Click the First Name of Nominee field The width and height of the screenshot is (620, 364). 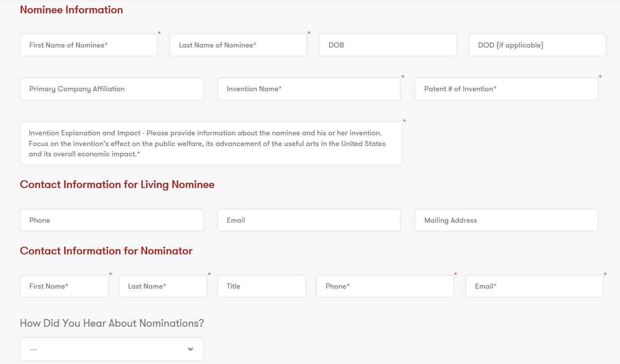[89, 45]
